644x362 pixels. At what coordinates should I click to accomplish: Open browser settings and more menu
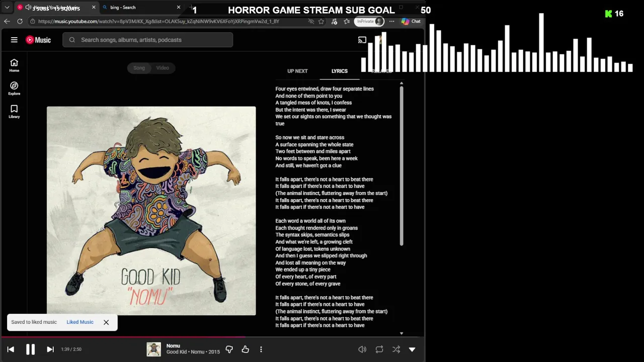coord(391,22)
